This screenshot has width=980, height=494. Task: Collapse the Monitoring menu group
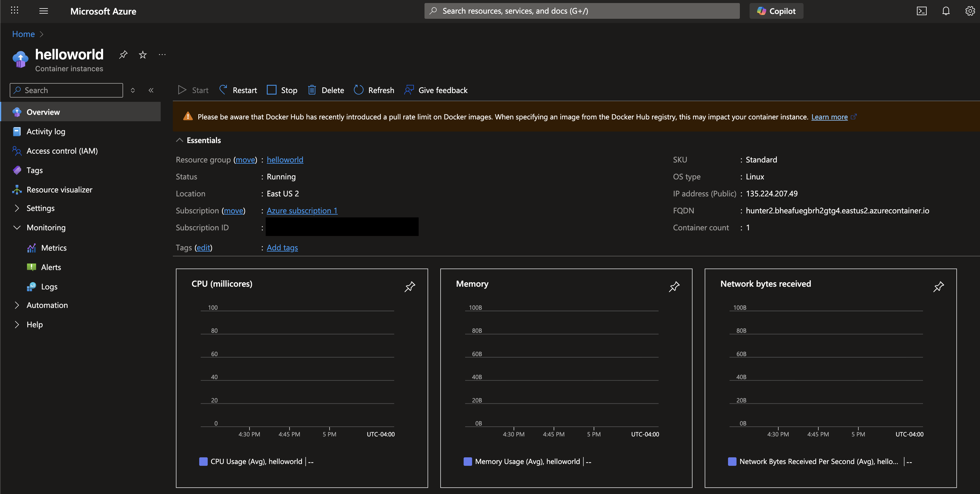[x=17, y=227]
